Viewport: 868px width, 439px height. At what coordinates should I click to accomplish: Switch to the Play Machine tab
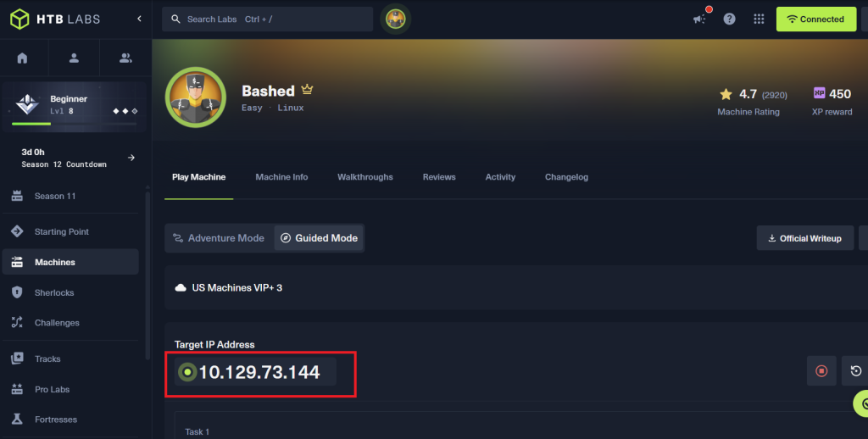[x=198, y=177]
